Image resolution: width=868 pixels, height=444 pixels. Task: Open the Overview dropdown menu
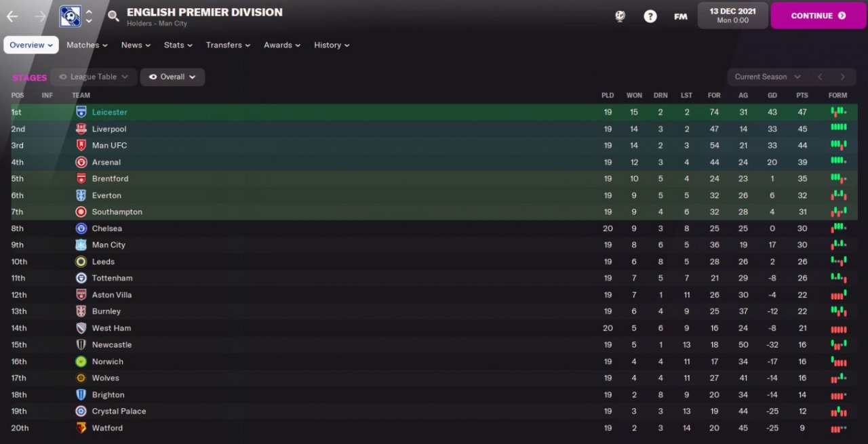(x=31, y=45)
